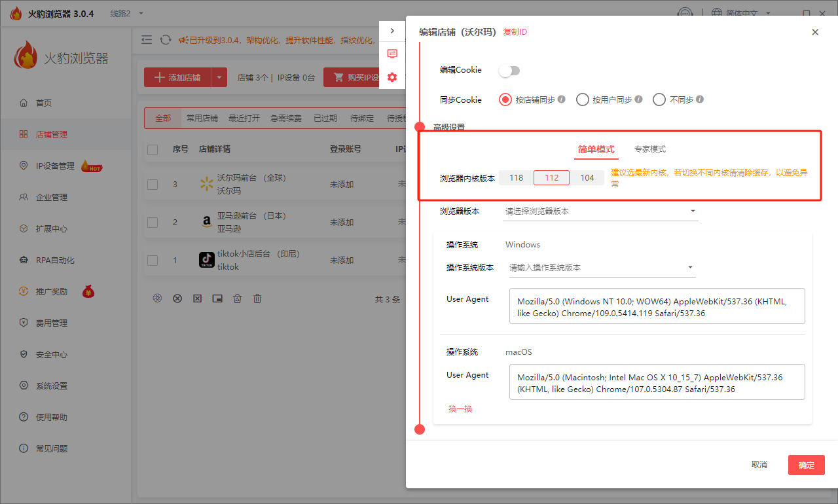Open the red message feedback icon
The width and height of the screenshot is (838, 504).
(392, 54)
